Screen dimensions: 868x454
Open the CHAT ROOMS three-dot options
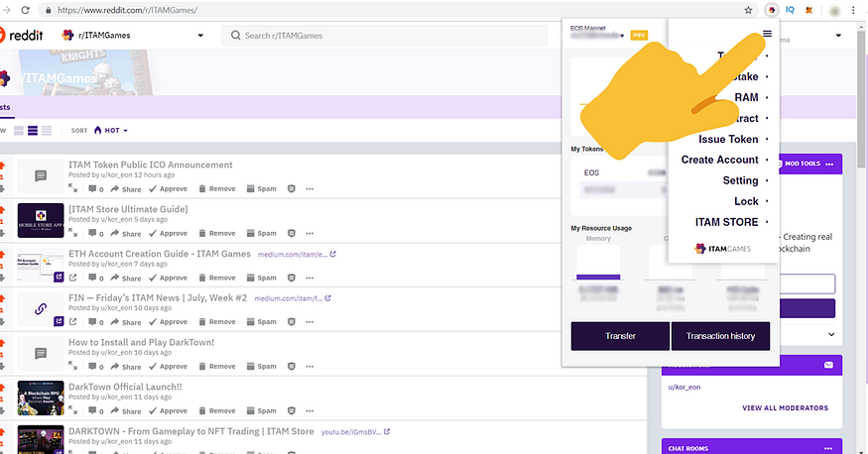tap(827, 448)
